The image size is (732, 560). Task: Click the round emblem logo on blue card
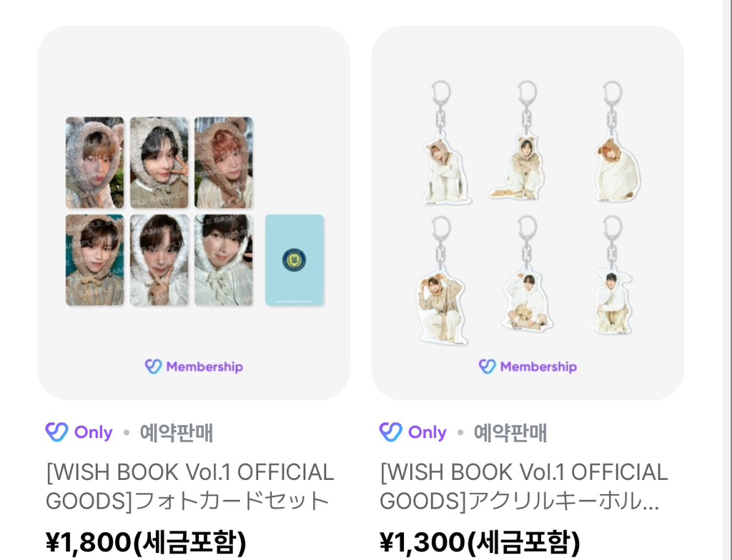pyautogui.click(x=295, y=260)
